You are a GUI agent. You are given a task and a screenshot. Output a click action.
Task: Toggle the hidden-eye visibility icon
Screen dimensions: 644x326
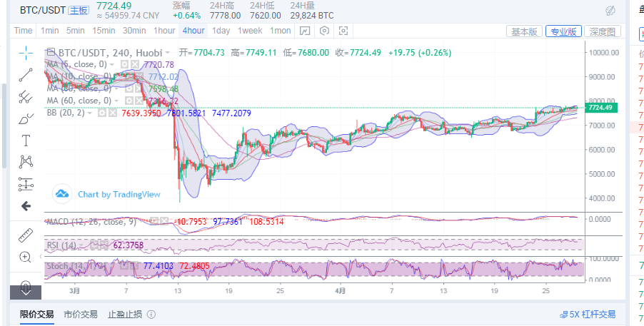(610, 10)
